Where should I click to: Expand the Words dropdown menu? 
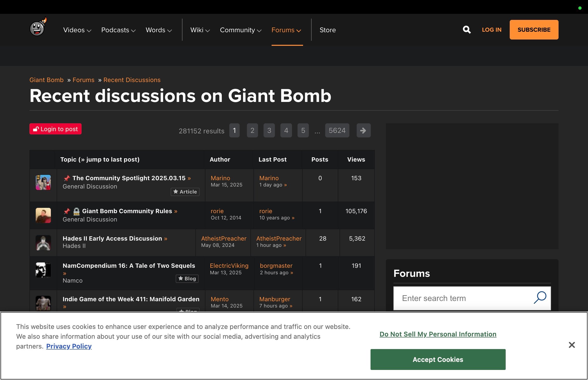click(159, 30)
